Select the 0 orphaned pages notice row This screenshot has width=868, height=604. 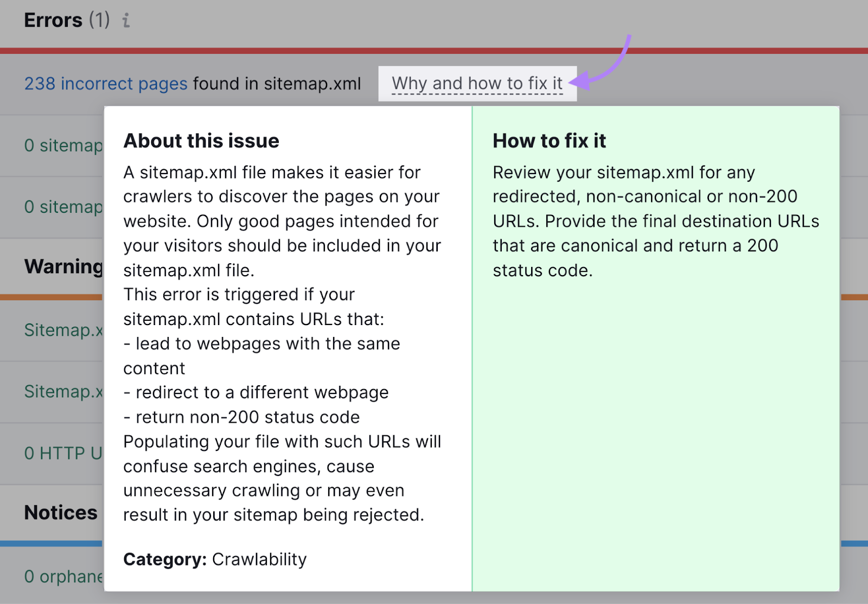(61, 577)
